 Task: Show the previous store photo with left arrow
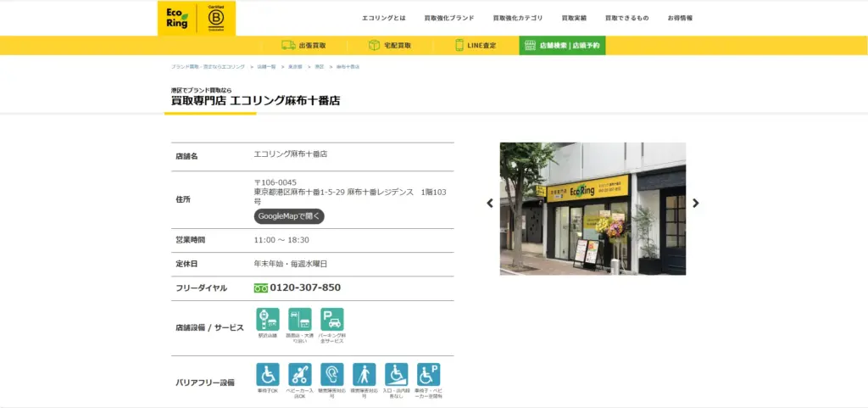click(x=489, y=204)
